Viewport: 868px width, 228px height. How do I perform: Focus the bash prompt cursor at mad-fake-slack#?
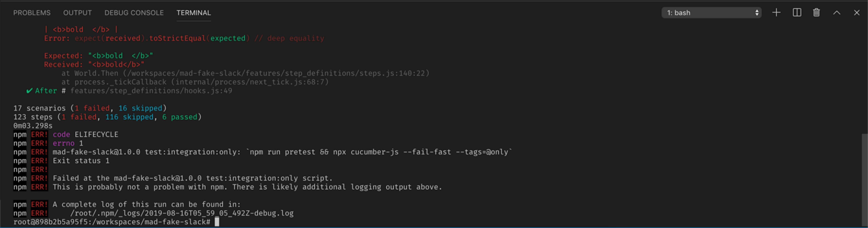pos(217,222)
